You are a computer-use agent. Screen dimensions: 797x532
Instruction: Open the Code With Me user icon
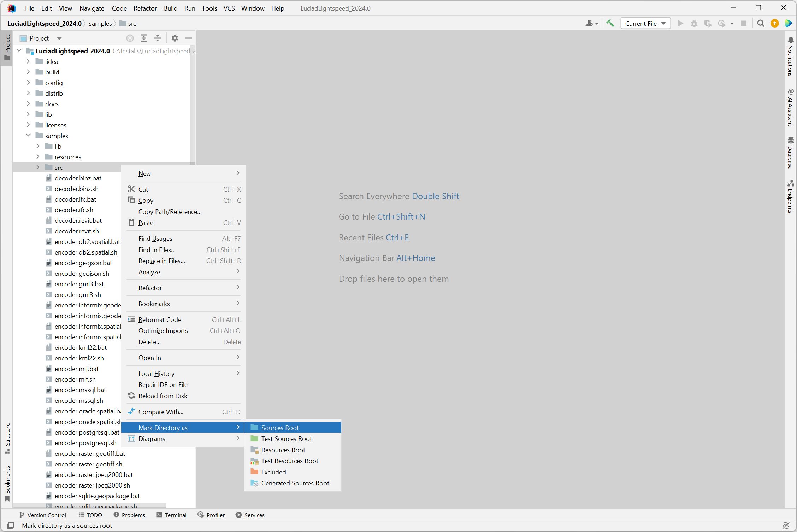[592, 23]
